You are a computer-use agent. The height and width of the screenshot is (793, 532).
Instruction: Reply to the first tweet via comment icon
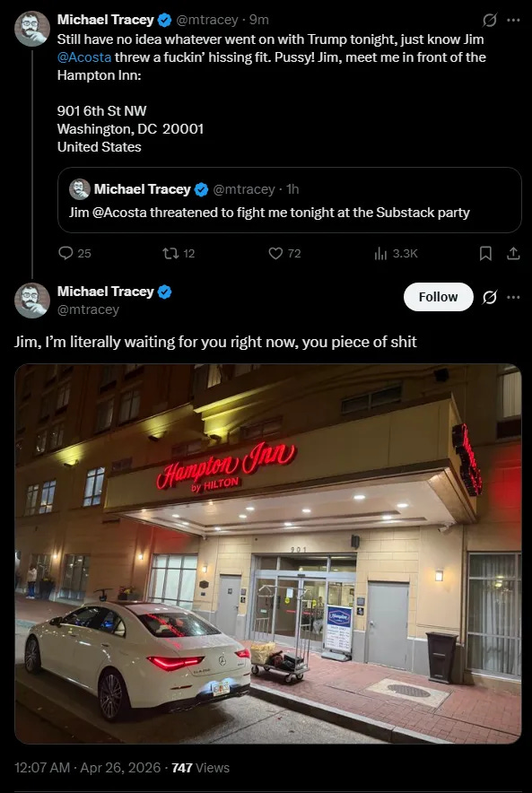pos(65,253)
